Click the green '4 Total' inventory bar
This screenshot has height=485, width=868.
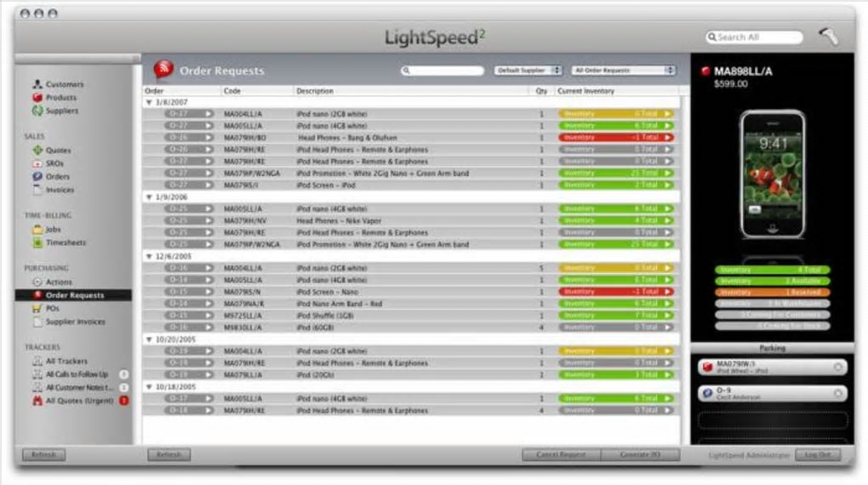[772, 270]
